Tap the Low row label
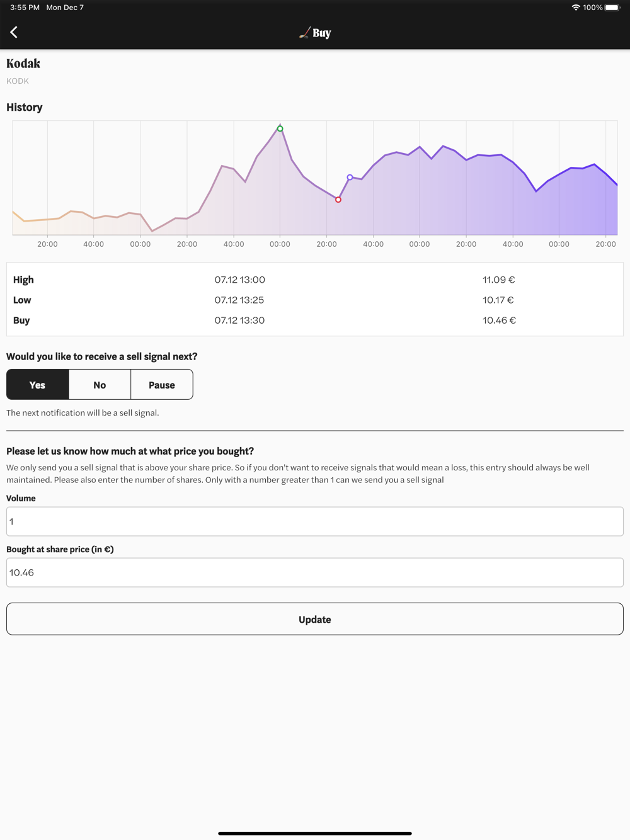630x840 pixels. click(x=22, y=300)
